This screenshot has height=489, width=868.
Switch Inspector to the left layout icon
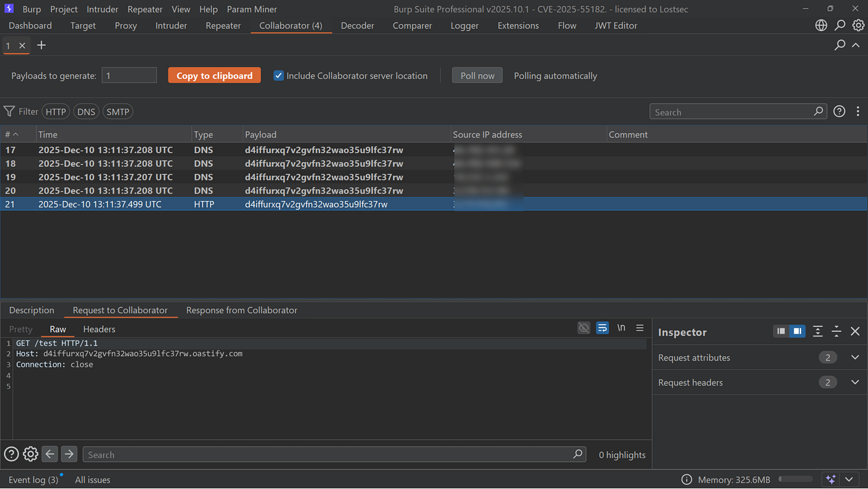[x=781, y=331]
